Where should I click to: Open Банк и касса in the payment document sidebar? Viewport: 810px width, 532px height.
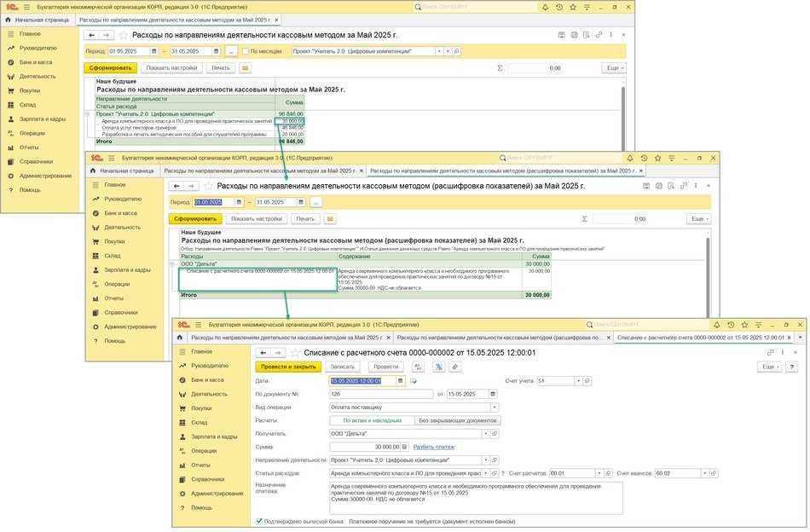point(182,379)
